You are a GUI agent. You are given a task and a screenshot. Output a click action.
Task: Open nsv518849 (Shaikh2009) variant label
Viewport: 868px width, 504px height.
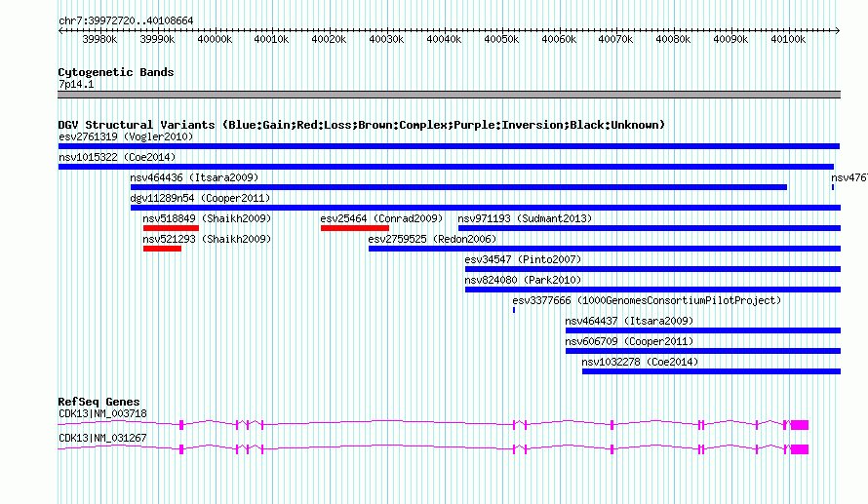[207, 218]
